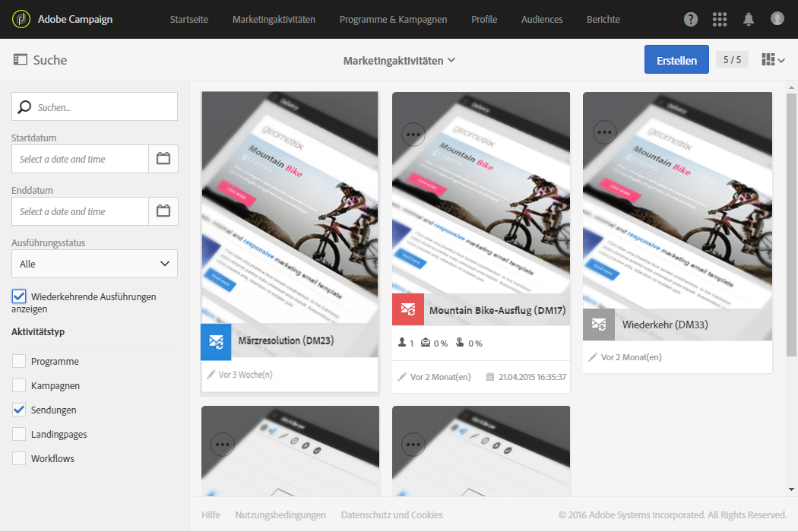Click the scrollbar down arrow
This screenshot has height=532, width=798.
[x=791, y=489]
